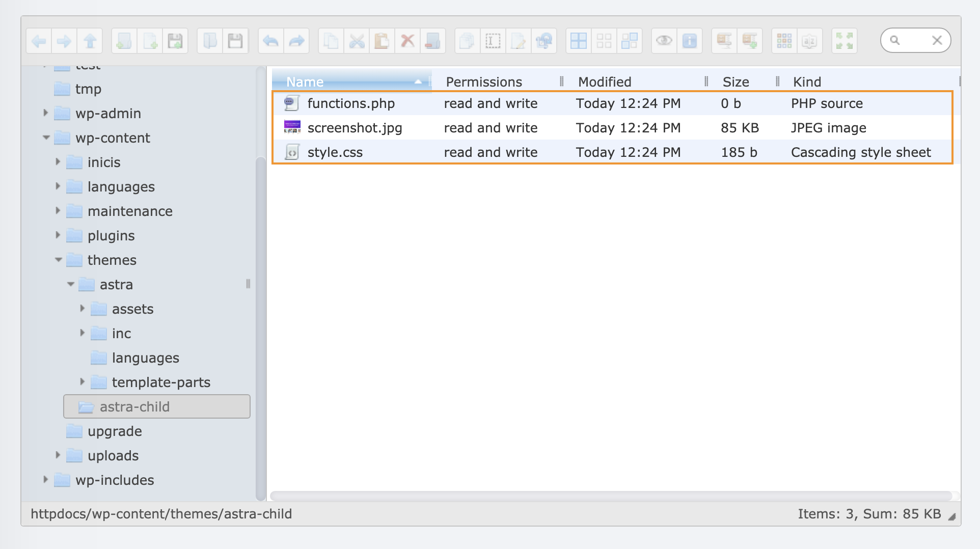Expand the wp-admin folder
Image resolution: width=980 pixels, height=549 pixels.
[x=45, y=113]
